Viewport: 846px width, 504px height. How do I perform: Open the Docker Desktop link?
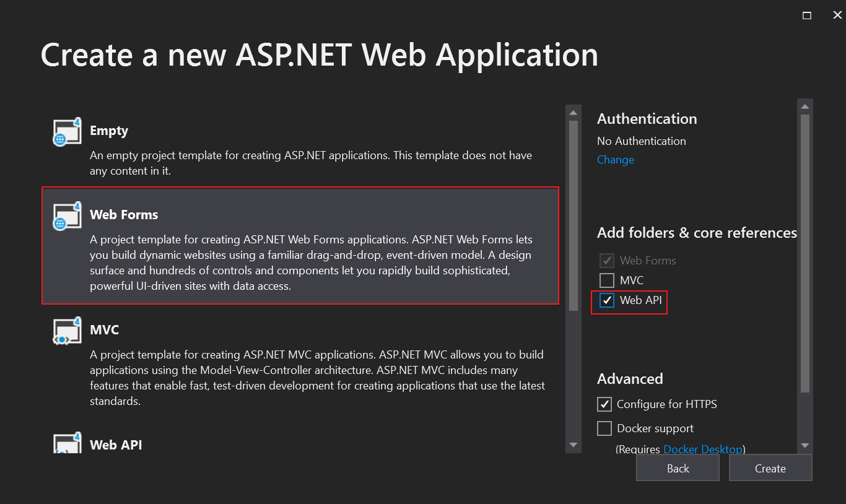702,449
